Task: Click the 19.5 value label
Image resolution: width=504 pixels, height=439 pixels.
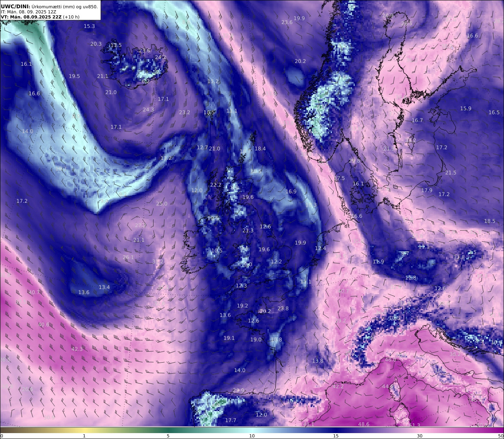Action: 74,76
